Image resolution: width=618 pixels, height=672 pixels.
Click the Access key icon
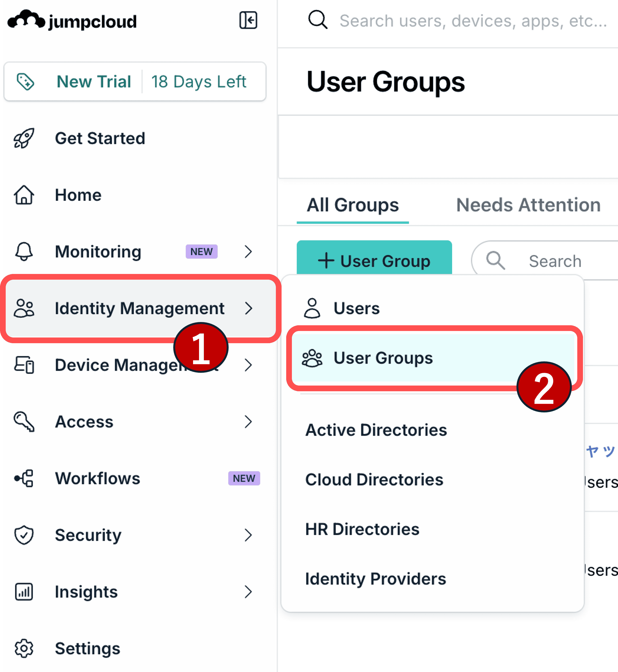click(24, 422)
